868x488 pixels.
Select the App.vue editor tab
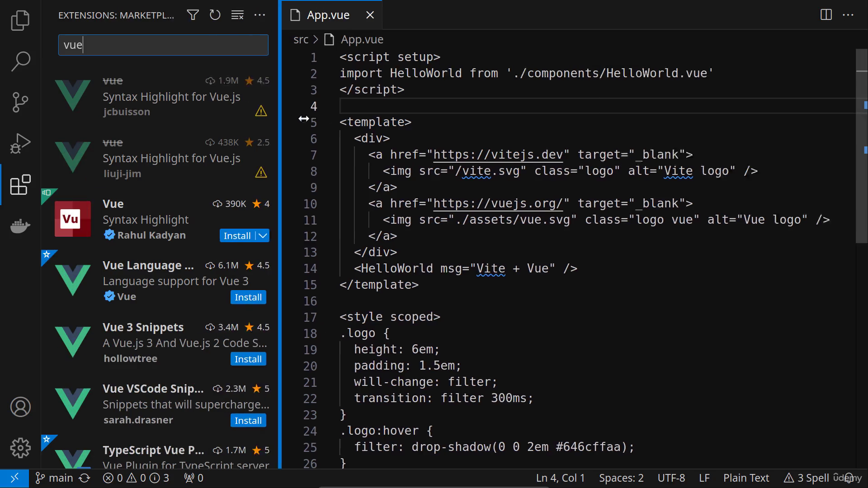point(328,15)
